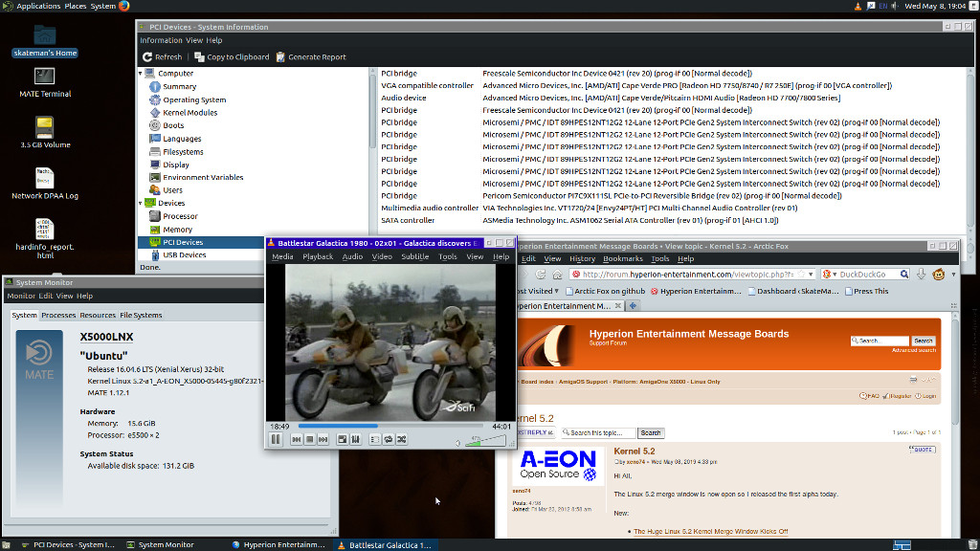Skip to previous media in VLC
This screenshot has width=980, height=551.
[x=297, y=440]
